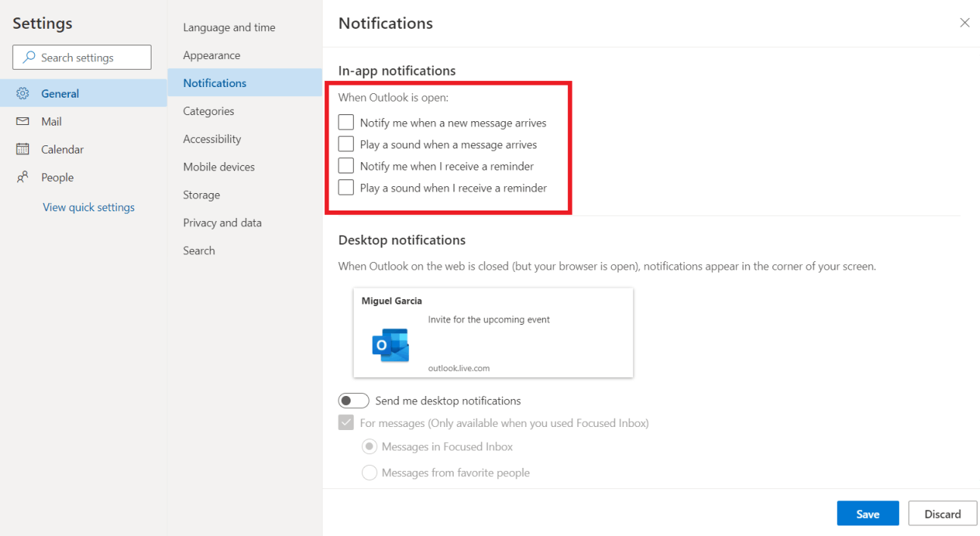980x536 pixels.
Task: Click the In-app notifications heading
Action: [397, 70]
